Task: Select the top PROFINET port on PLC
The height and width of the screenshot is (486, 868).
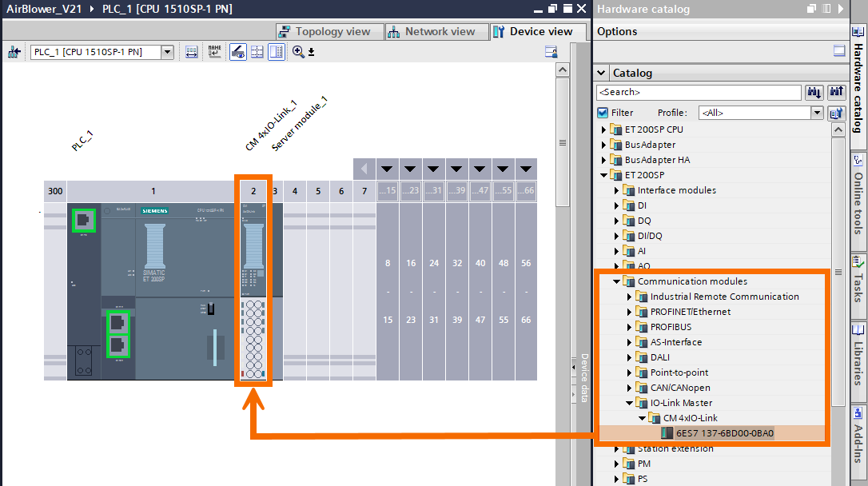Action: (83, 221)
